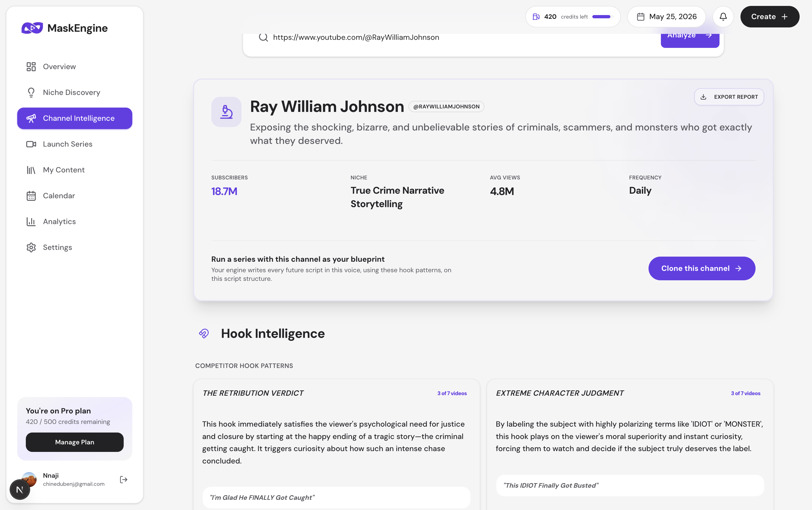
Task: Click the Nnaji username text
Action: (51, 476)
